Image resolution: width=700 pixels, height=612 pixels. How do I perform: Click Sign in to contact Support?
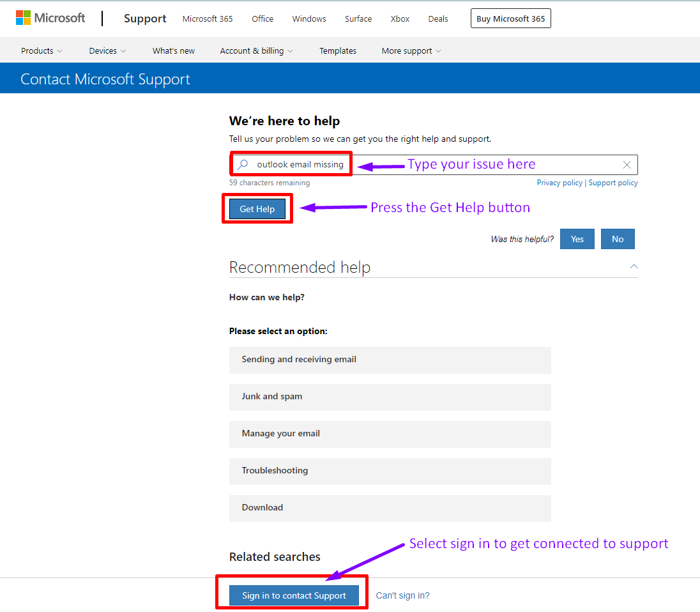(x=294, y=595)
